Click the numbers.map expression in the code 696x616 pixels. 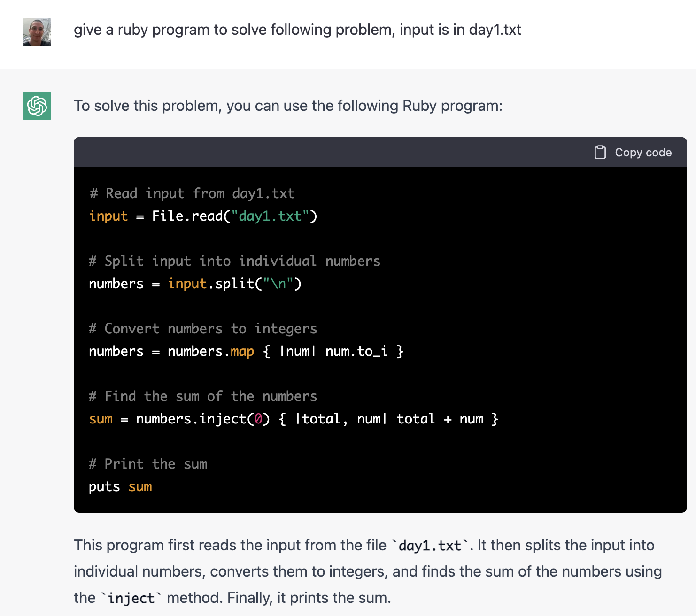click(x=211, y=351)
